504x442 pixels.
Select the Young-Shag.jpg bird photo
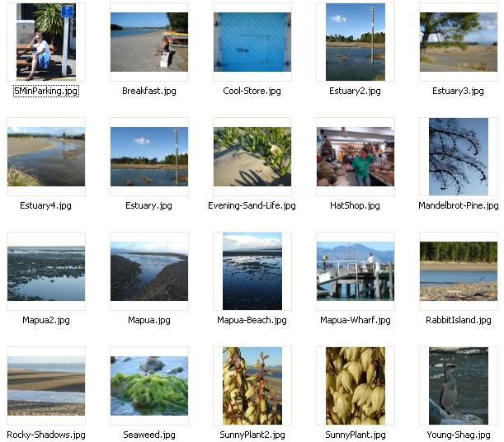(459, 386)
